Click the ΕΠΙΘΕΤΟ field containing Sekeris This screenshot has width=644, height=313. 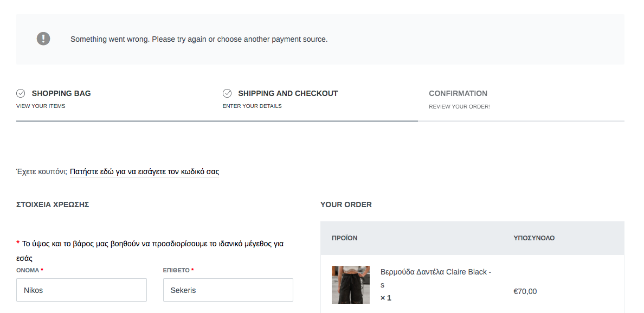pyautogui.click(x=228, y=290)
